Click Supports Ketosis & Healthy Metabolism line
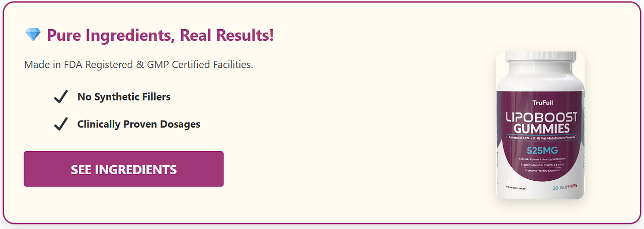The height and width of the screenshot is (229, 644). click(541, 159)
